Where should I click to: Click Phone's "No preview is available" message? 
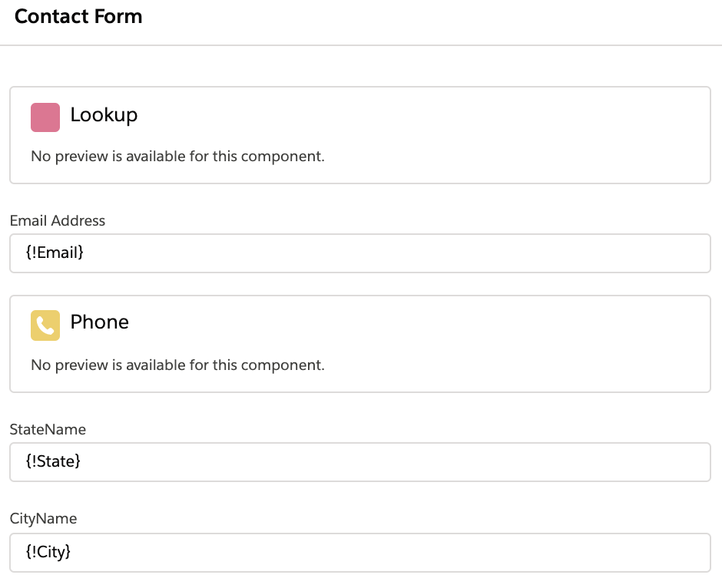tap(177, 365)
